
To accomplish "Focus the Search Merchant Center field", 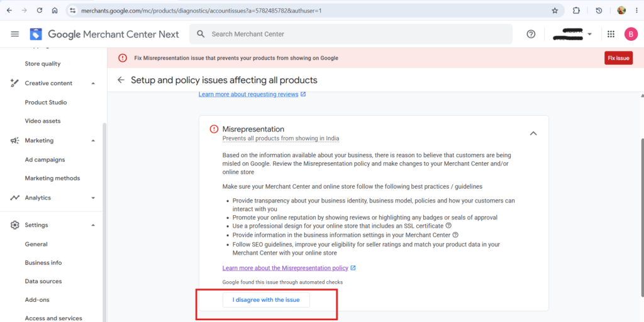I will point(351,34).
